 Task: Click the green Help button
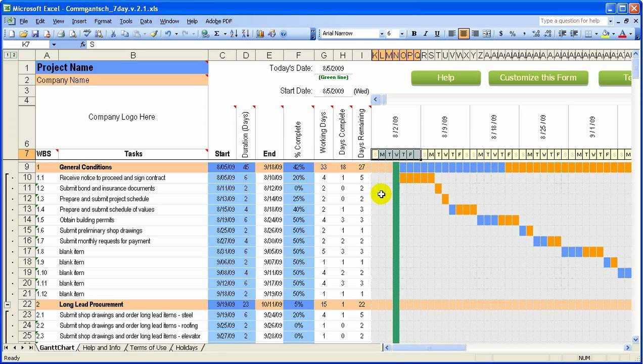pyautogui.click(x=445, y=78)
